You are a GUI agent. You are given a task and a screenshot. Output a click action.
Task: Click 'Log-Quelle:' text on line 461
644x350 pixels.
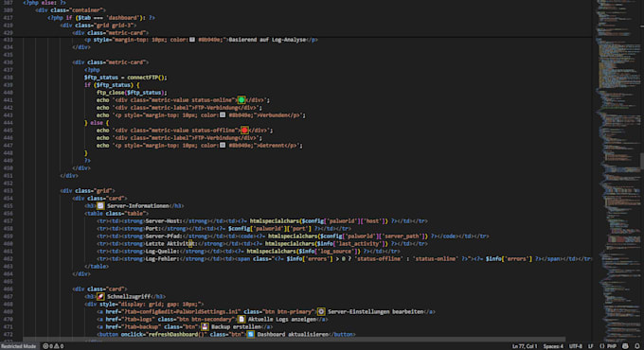tap(162, 251)
